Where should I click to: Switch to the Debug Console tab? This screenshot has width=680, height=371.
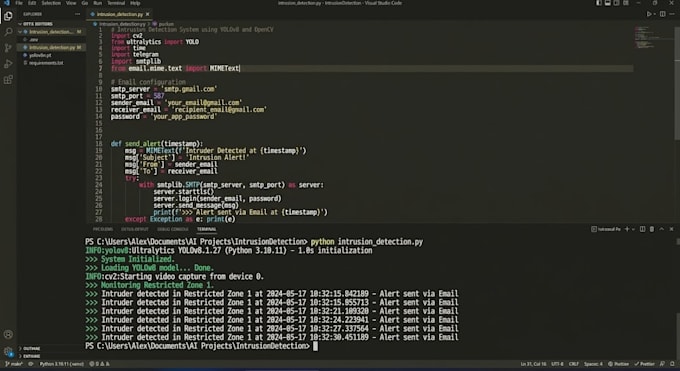pyautogui.click(x=173, y=229)
